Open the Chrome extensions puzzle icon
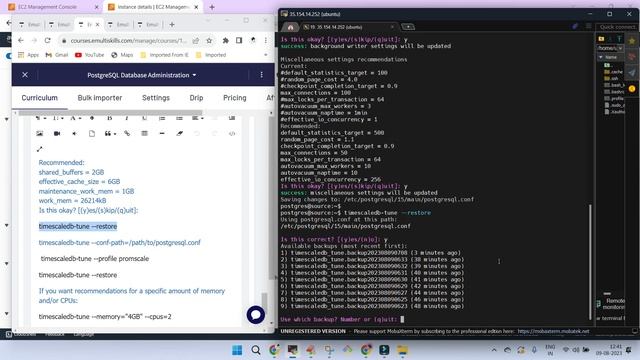Image resolution: width=640 pixels, height=360 pixels. (225, 40)
